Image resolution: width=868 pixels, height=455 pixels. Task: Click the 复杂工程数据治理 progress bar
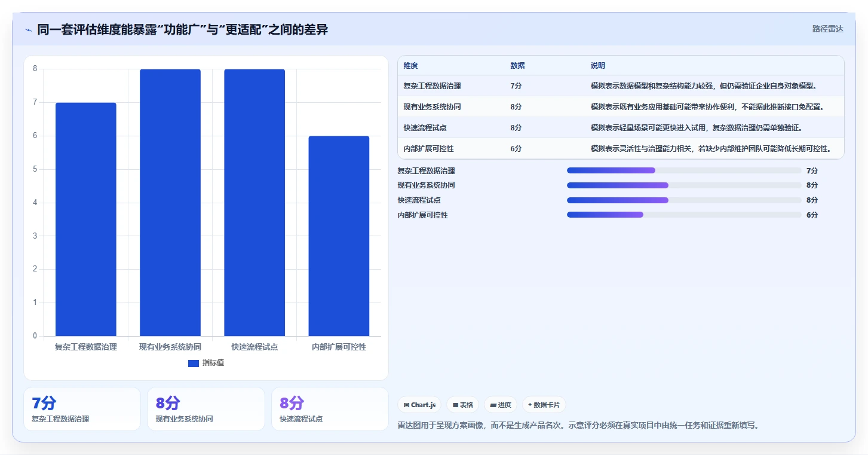pos(684,170)
